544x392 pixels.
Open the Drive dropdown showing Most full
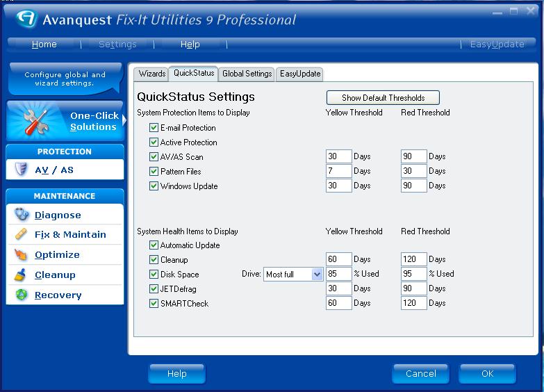pyautogui.click(x=293, y=275)
